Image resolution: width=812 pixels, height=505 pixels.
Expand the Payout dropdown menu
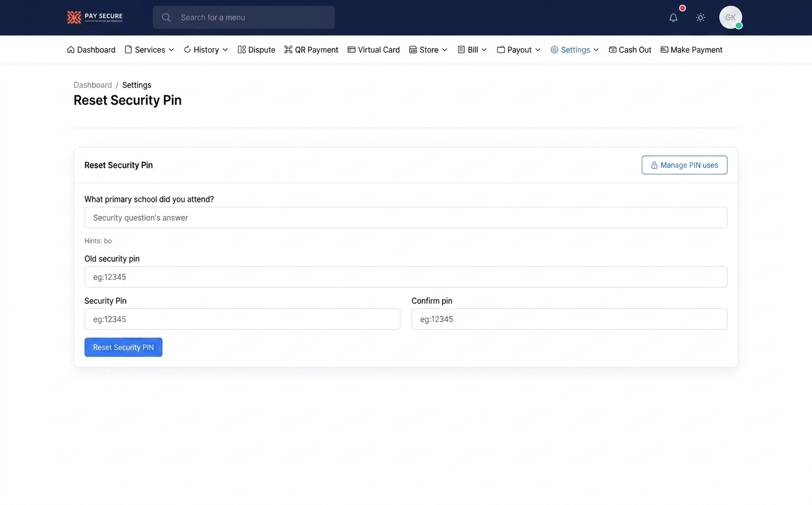pos(519,50)
